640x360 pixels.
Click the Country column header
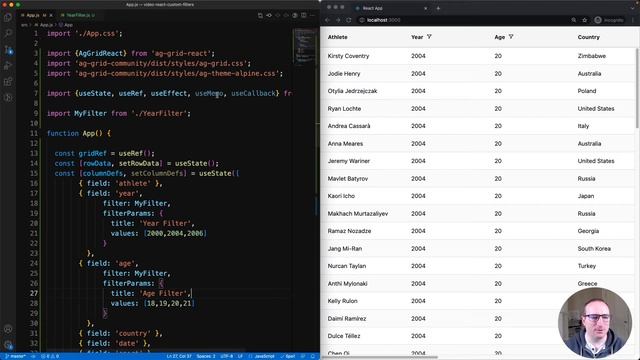[589, 37]
